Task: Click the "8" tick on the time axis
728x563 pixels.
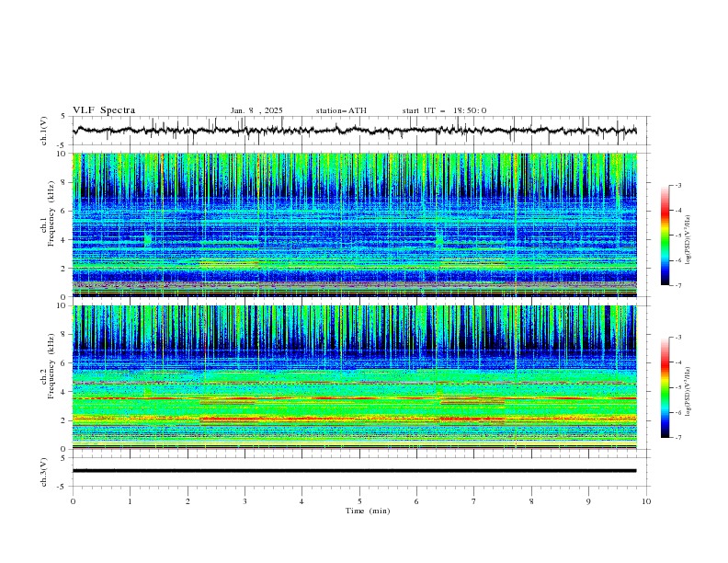Action: click(531, 501)
